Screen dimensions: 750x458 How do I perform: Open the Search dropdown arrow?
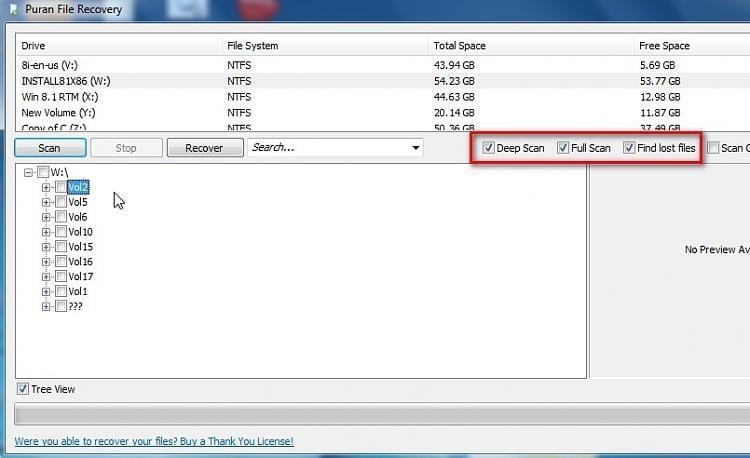pyautogui.click(x=416, y=148)
